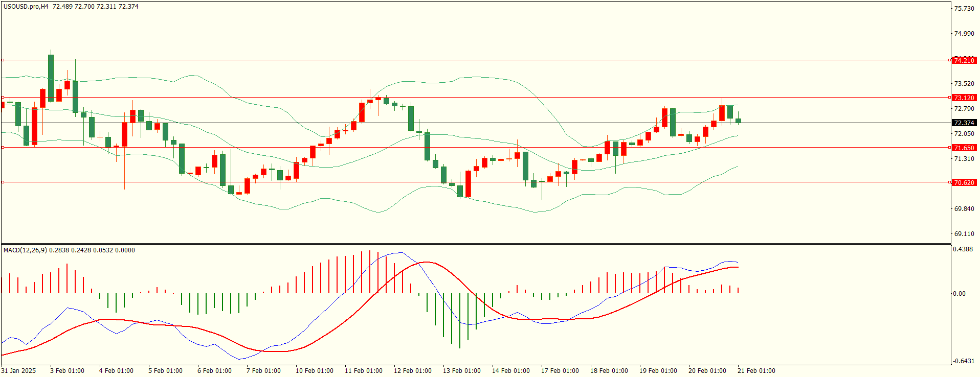Image resolution: width=980 pixels, height=377 pixels.
Task: Select the red 70.620 price level label
Action: pos(964,182)
